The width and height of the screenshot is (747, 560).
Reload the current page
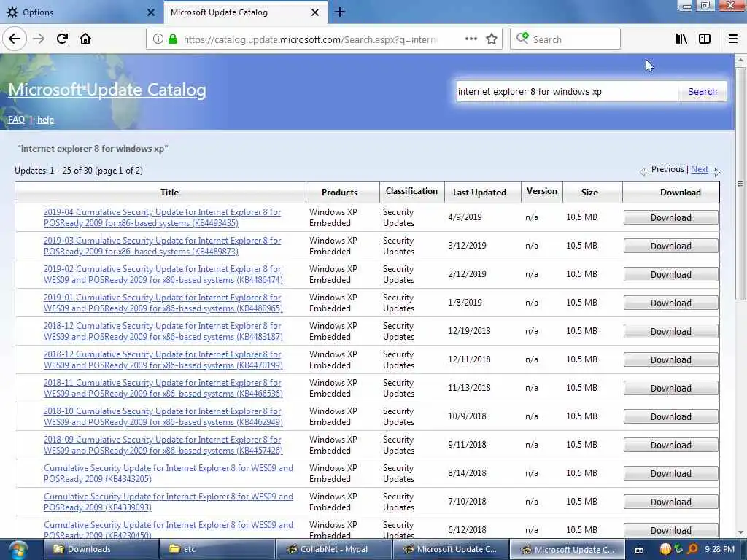click(62, 39)
